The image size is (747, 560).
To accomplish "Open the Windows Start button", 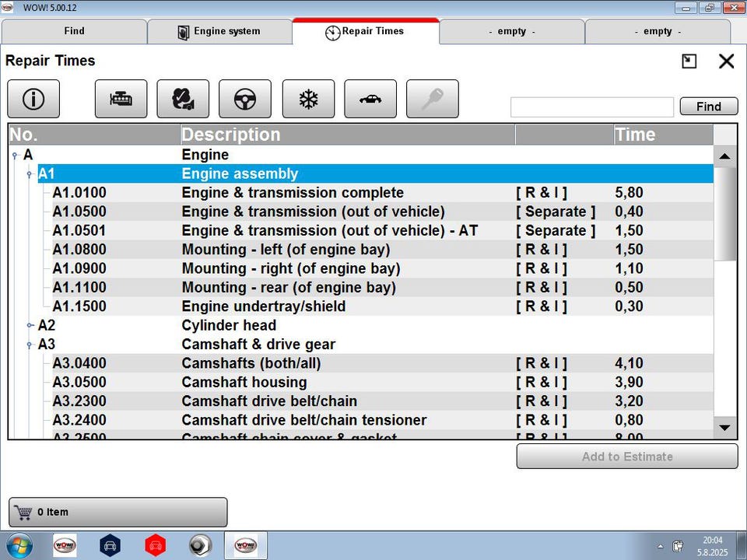I will point(19,546).
